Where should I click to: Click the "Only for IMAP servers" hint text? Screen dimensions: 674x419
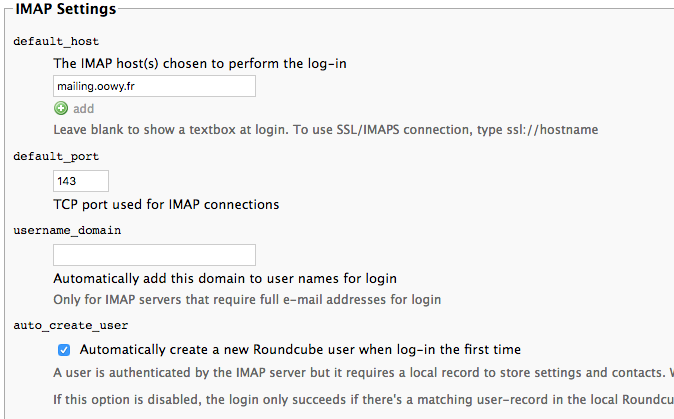(x=247, y=299)
